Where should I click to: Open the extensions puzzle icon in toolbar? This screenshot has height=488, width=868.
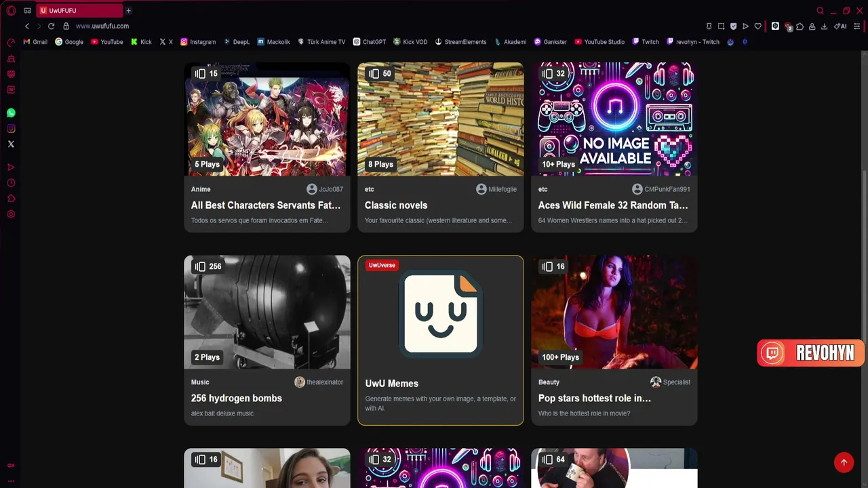click(x=800, y=26)
